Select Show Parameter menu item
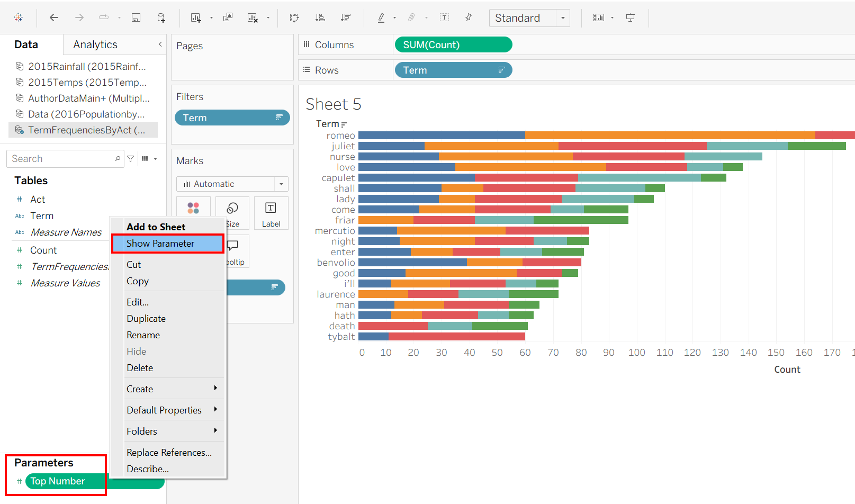The image size is (855, 504). point(168,244)
